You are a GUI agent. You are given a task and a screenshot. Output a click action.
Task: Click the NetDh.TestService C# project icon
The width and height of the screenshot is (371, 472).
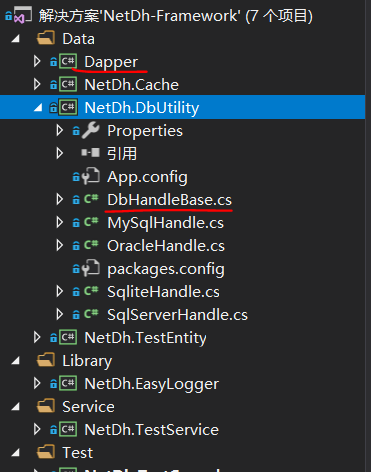point(68,429)
